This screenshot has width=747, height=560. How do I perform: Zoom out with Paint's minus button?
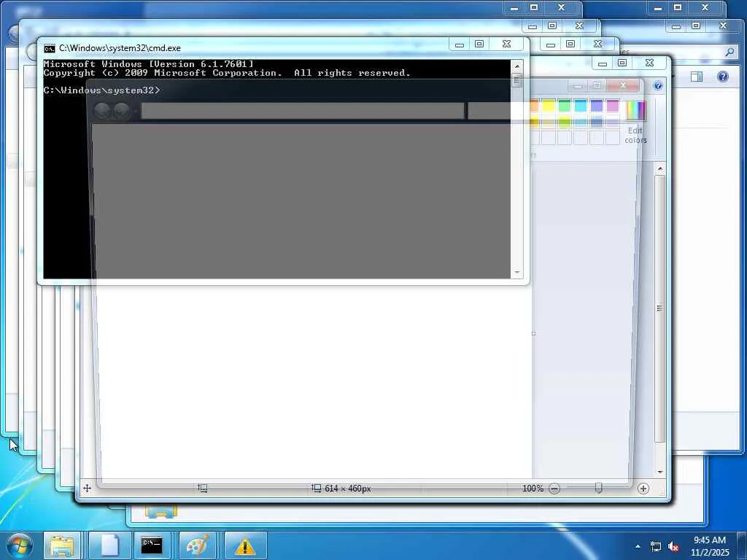554,489
